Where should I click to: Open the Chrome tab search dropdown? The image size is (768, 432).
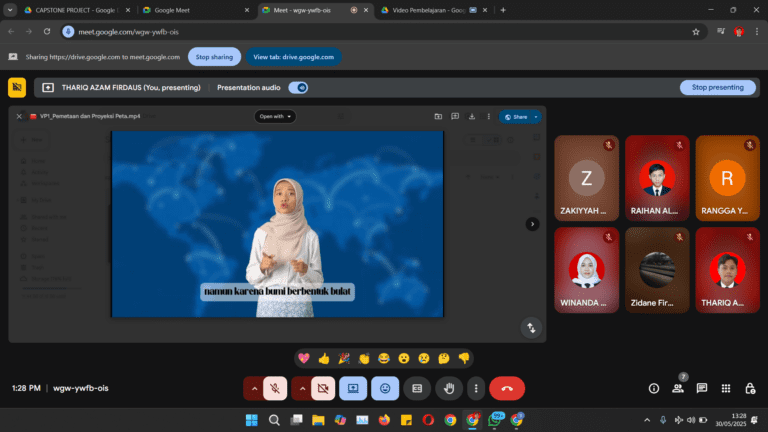pyautogui.click(x=10, y=10)
